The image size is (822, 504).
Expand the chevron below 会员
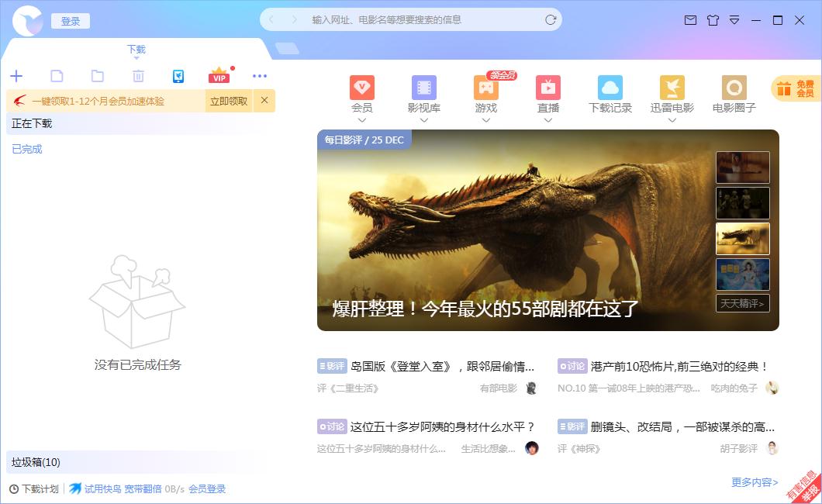[x=361, y=120]
